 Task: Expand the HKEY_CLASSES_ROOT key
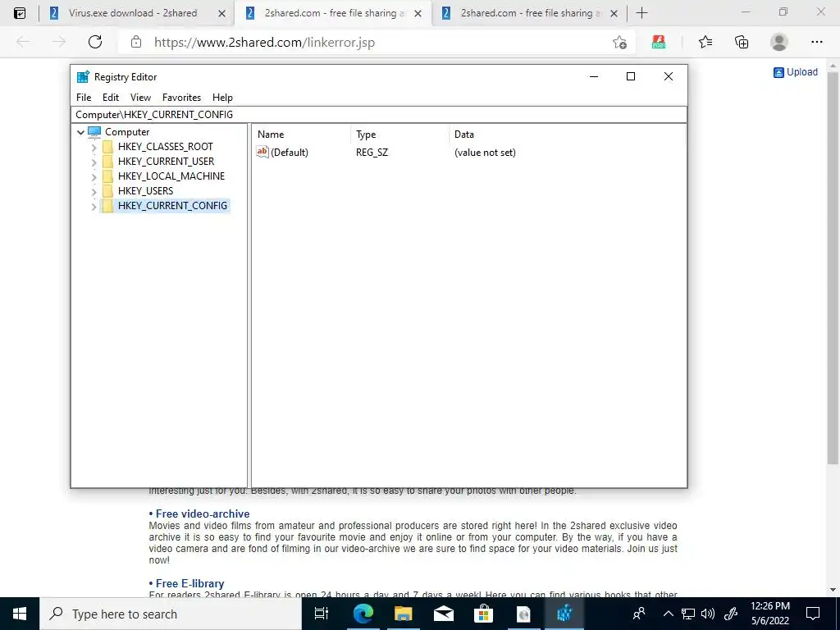[x=94, y=148]
